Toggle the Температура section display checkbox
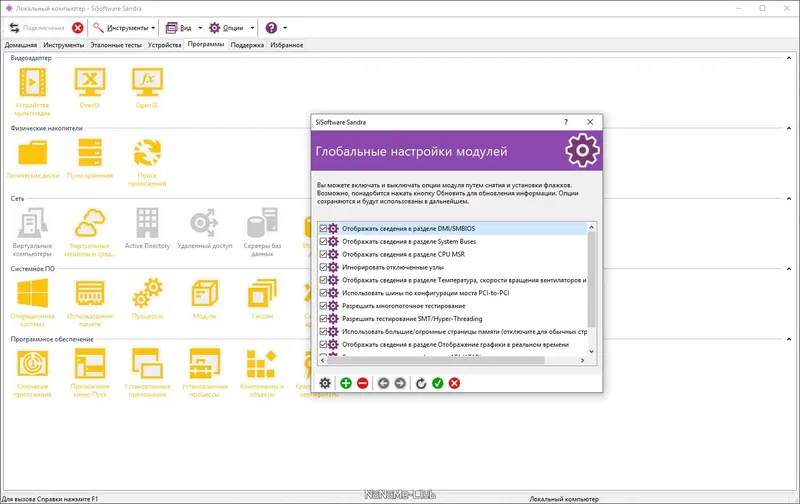Screen dimensions: 800x504 (323, 280)
